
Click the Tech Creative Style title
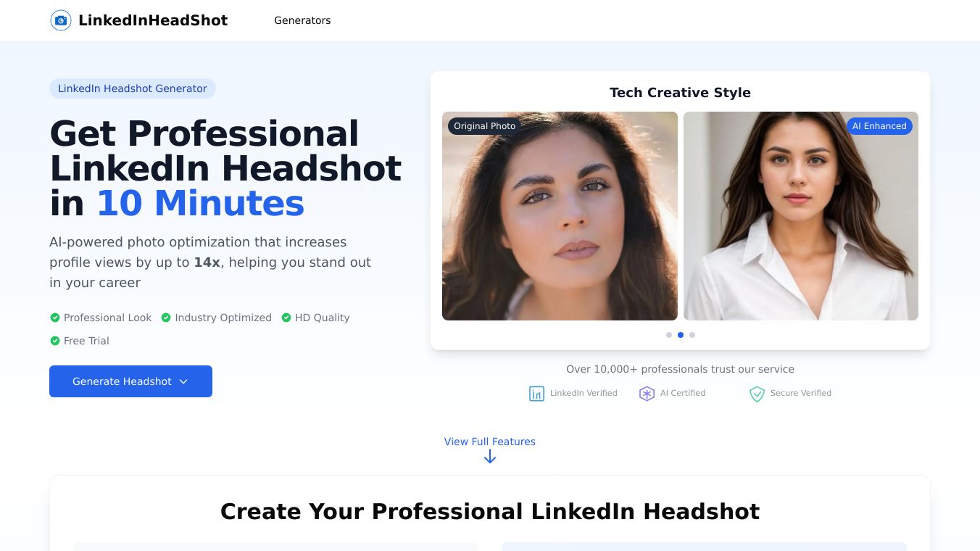pos(680,93)
